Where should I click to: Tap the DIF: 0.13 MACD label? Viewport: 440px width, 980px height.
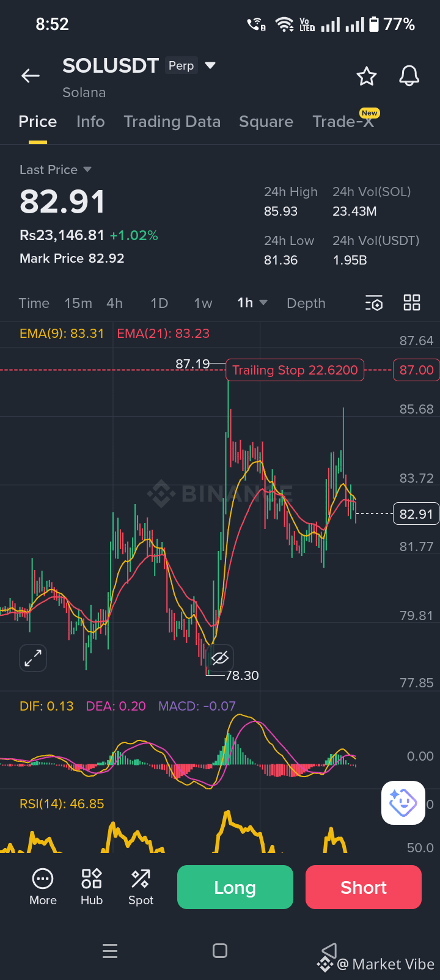tap(46, 706)
